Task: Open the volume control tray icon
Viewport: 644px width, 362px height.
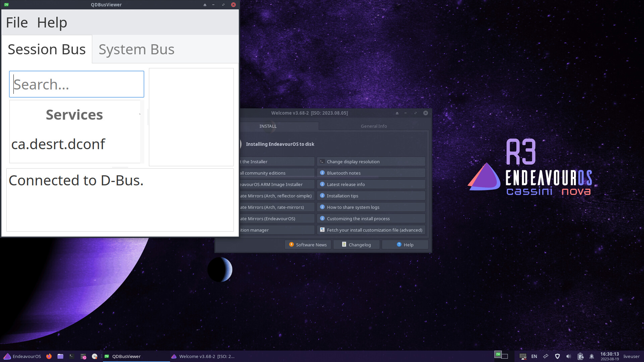Action: click(x=569, y=356)
